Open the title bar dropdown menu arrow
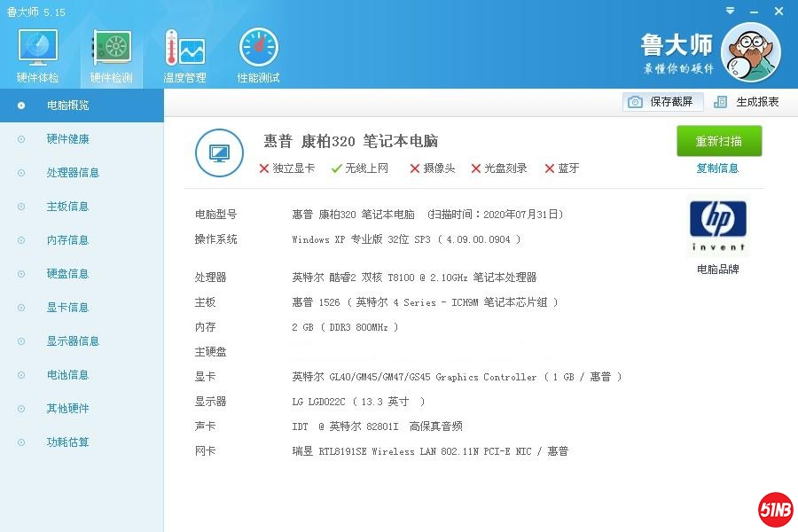 (x=730, y=11)
